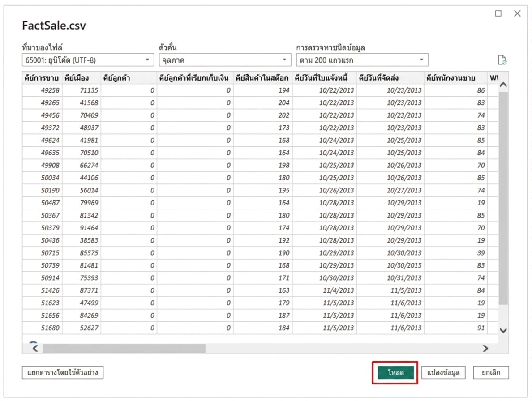The width and height of the screenshot is (532, 401).
Task: Click cell with city key 81342
Action: pyautogui.click(x=82, y=215)
